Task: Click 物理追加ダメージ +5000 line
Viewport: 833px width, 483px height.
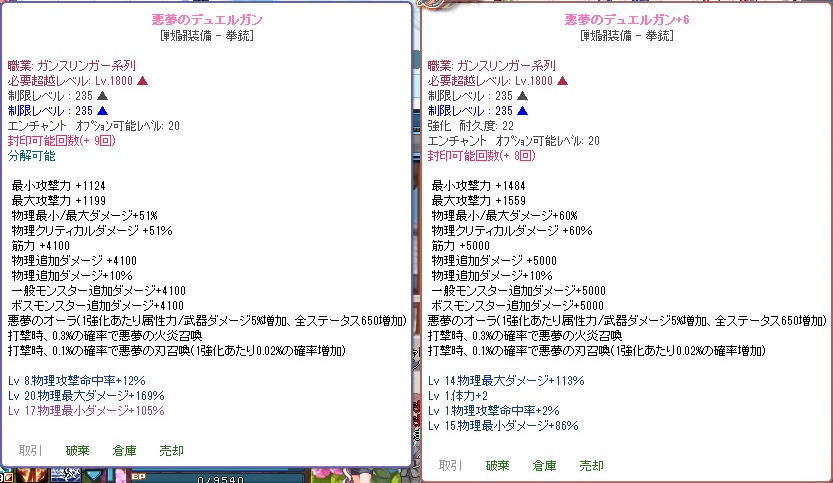Action: click(x=494, y=261)
